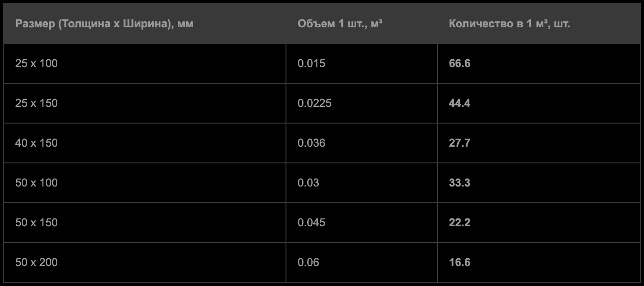
Task: Click the volume value 0.045
Action: point(311,223)
